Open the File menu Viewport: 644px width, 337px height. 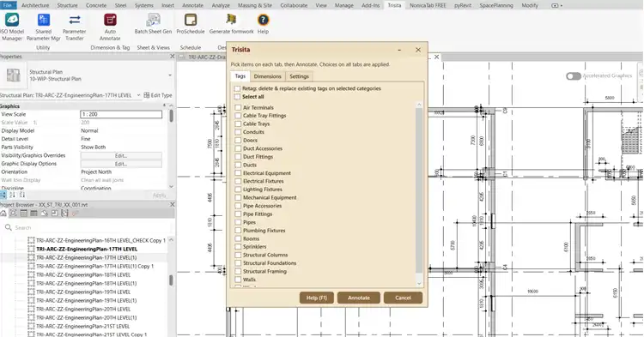click(8, 6)
